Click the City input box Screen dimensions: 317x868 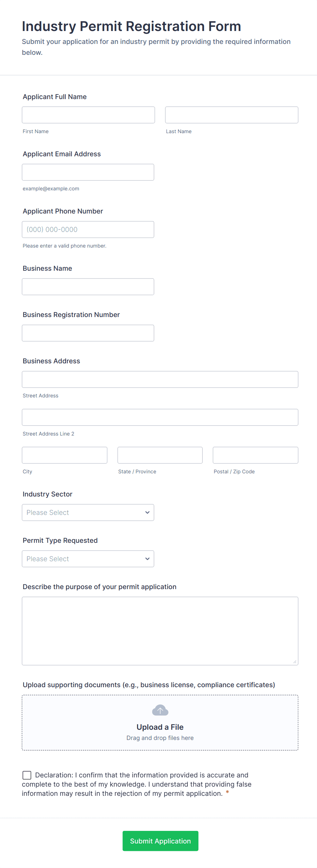(x=64, y=455)
